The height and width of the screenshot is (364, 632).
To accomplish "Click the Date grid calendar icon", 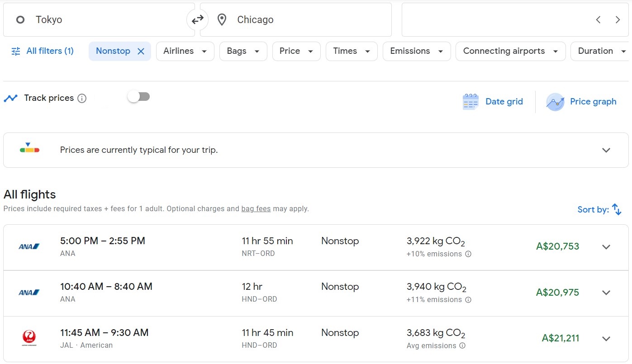I will click(x=470, y=102).
